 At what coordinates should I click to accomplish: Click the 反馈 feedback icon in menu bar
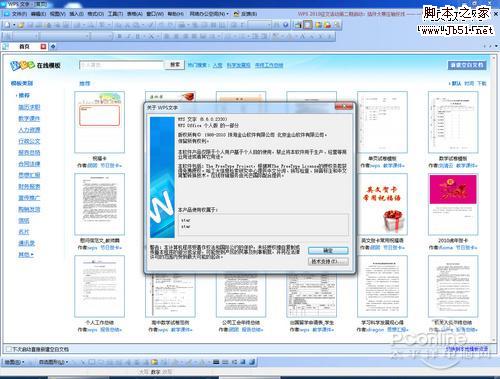[x=245, y=14]
